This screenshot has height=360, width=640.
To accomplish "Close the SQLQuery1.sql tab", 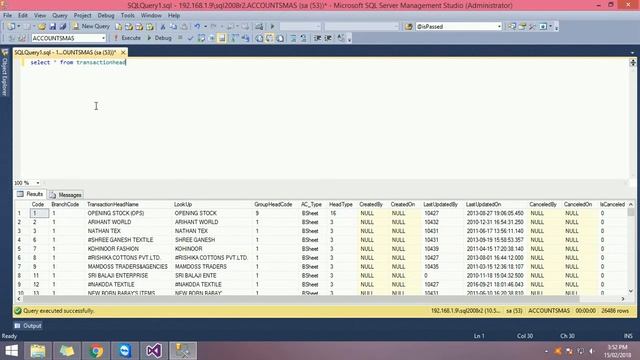I will point(123,53).
